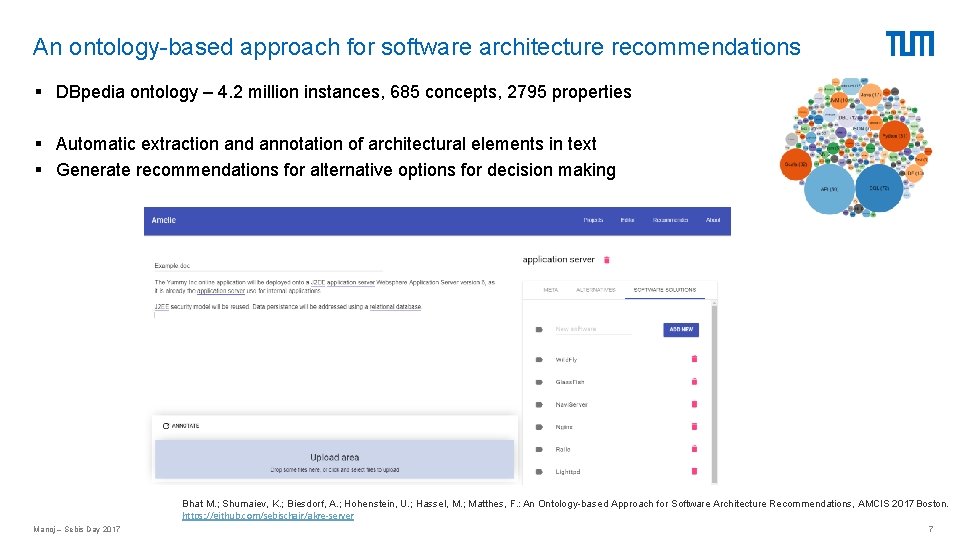Click the tag icon next to Nginx
This screenshot has height=540, width=960.
click(539, 427)
